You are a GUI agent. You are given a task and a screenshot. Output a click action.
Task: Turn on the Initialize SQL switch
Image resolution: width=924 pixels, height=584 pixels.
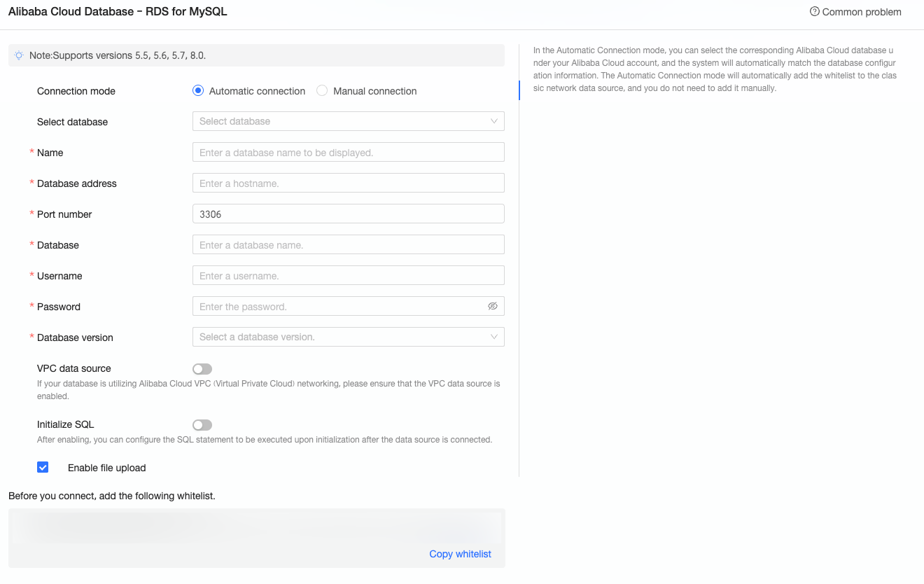[x=202, y=425]
